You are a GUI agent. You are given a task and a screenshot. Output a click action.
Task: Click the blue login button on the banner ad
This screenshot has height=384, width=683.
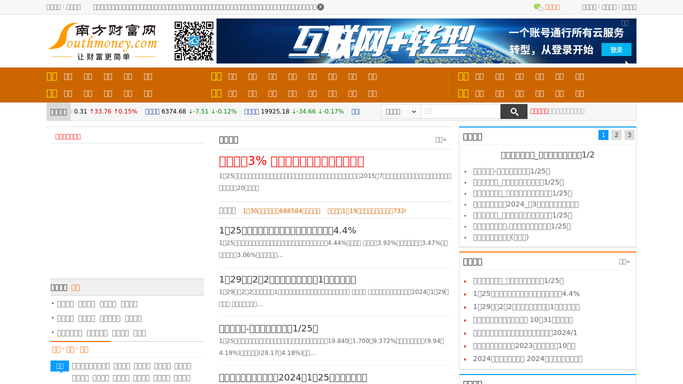(616, 50)
